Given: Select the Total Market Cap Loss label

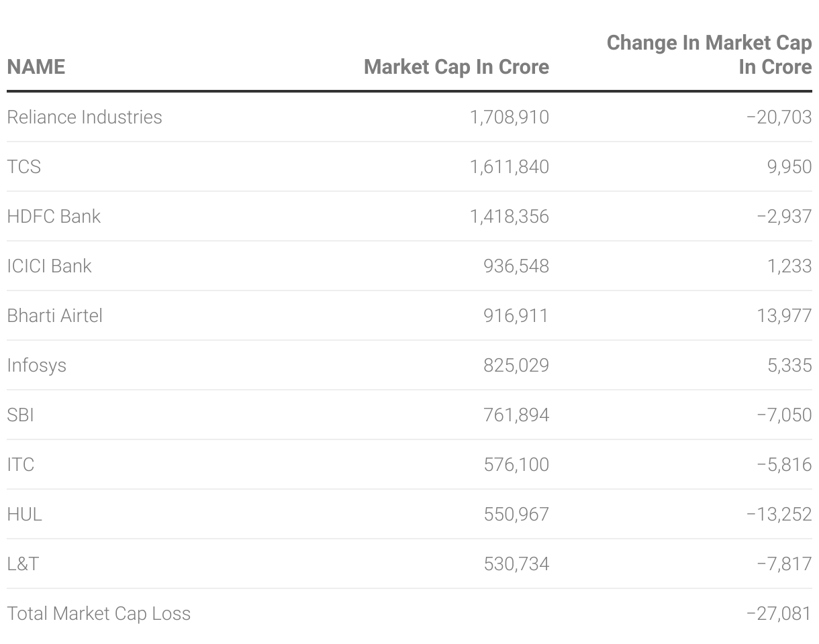Looking at the screenshot, I should (99, 614).
